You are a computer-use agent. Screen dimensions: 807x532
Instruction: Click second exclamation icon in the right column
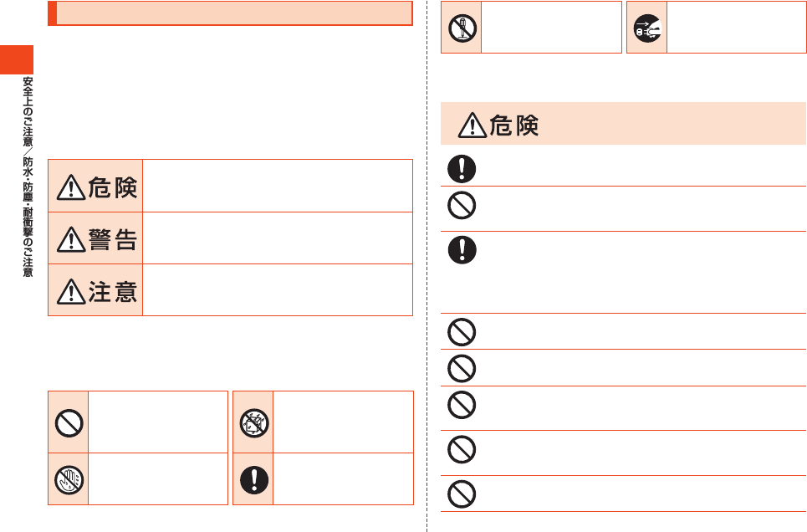(462, 250)
